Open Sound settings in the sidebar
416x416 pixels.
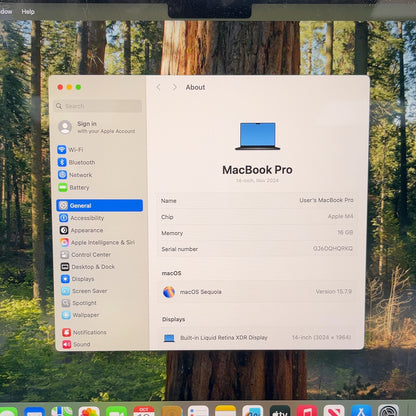coord(76,344)
